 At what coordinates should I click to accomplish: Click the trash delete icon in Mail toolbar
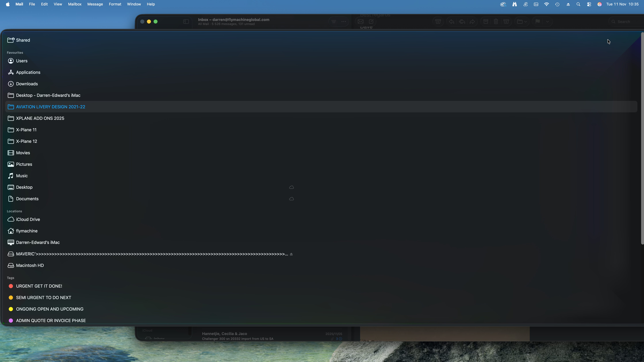point(496,22)
